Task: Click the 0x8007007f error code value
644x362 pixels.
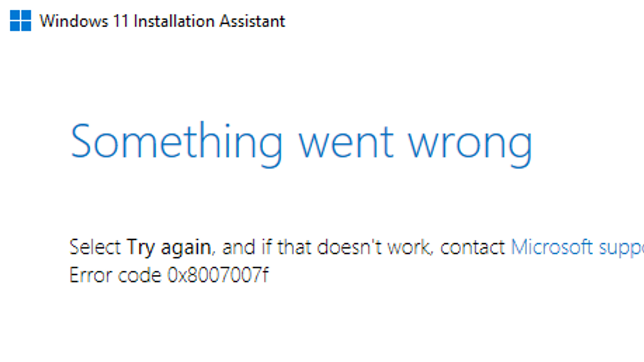Action: click(x=218, y=276)
